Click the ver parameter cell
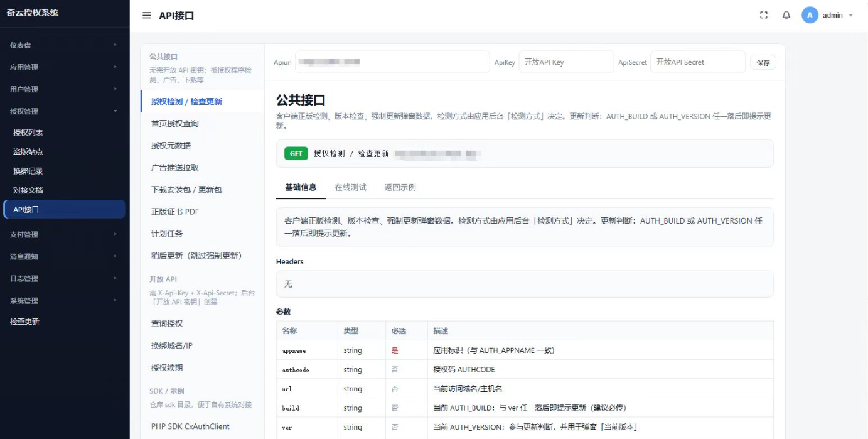Screen dimensions: 868x439 307,427
